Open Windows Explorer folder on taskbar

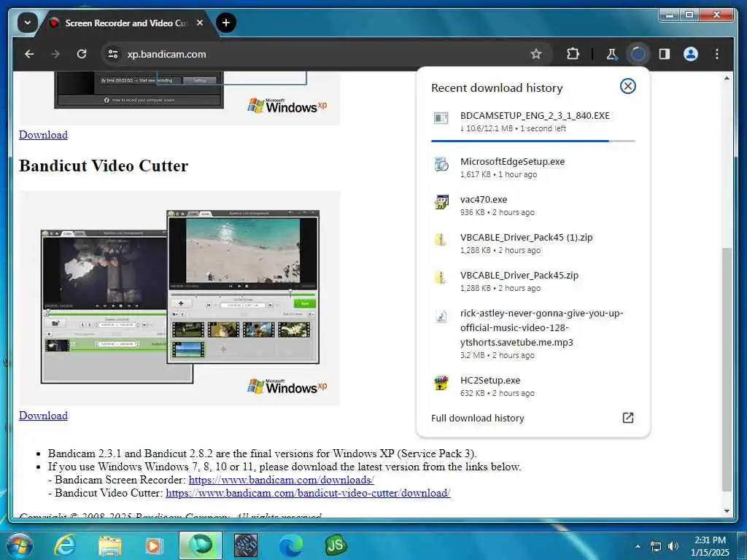click(110, 545)
